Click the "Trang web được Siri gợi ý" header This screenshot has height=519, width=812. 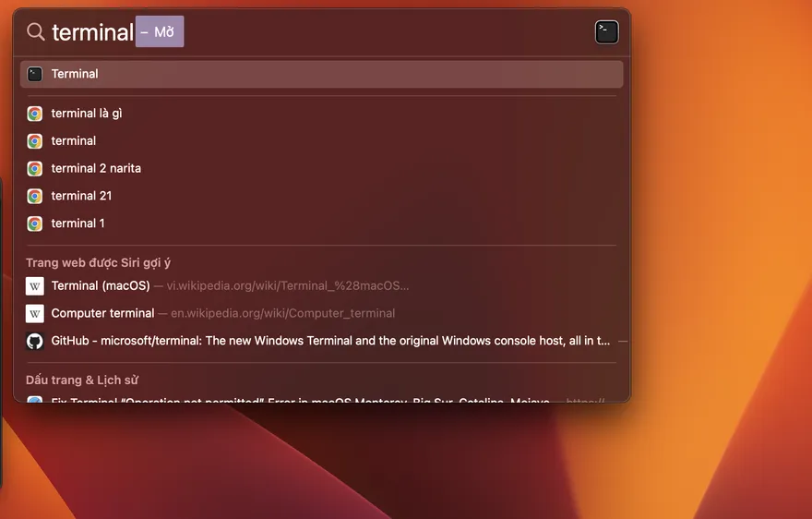98,263
